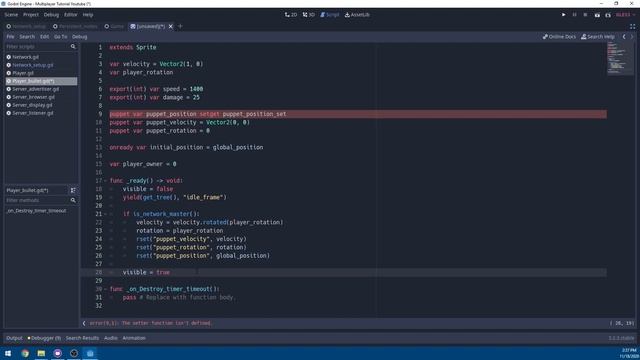Jump to _on_Destroy_timer_timeout method
This screenshot has width=640, height=360.
pyautogui.click(x=36, y=211)
